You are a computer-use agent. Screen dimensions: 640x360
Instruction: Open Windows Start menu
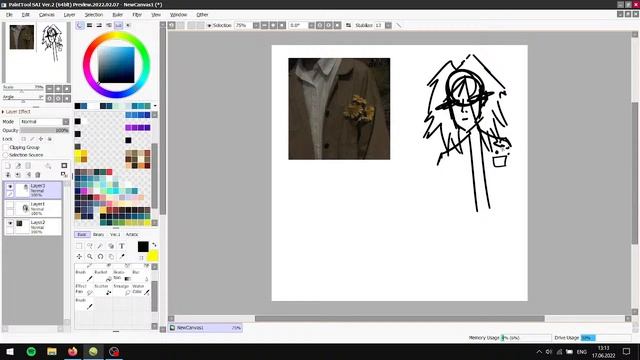[x=10, y=351]
